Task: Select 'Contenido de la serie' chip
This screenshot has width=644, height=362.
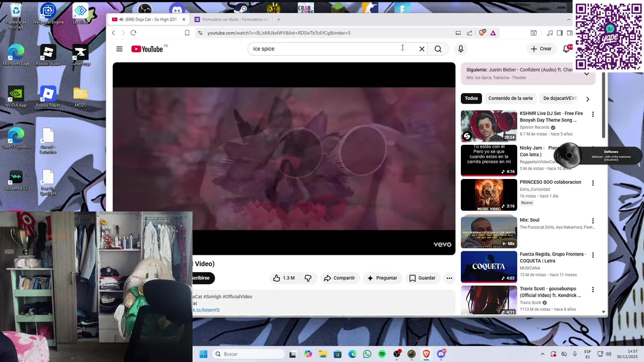Action: click(510, 99)
